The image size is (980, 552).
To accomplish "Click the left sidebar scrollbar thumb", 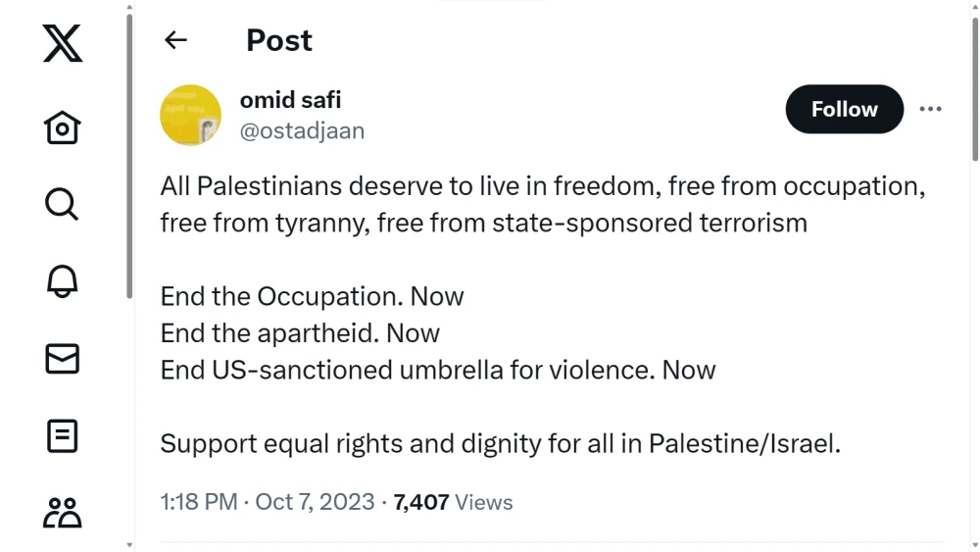I will pyautogui.click(x=128, y=157).
